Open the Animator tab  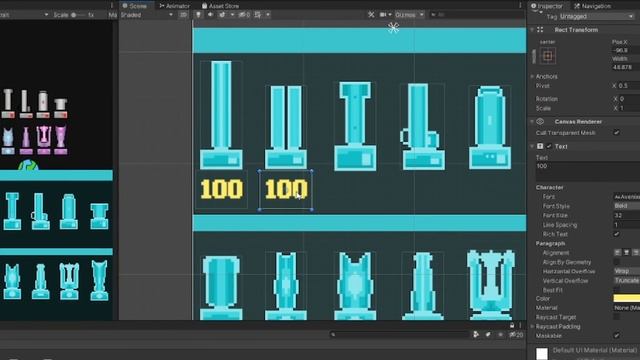pos(174,6)
